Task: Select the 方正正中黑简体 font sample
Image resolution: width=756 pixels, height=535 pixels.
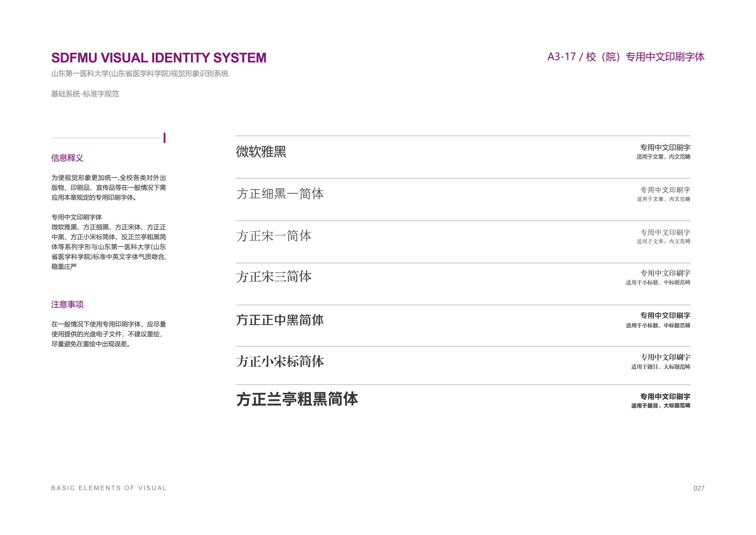Action: pos(280,320)
